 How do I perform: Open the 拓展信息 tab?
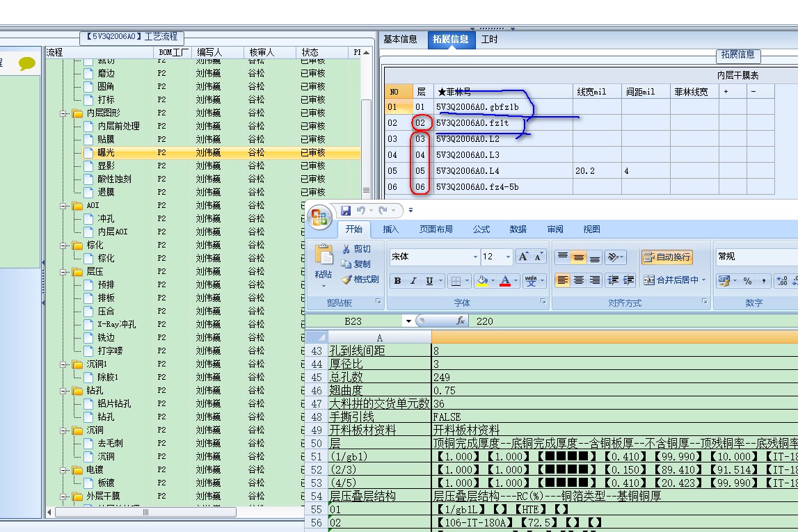pyautogui.click(x=451, y=39)
